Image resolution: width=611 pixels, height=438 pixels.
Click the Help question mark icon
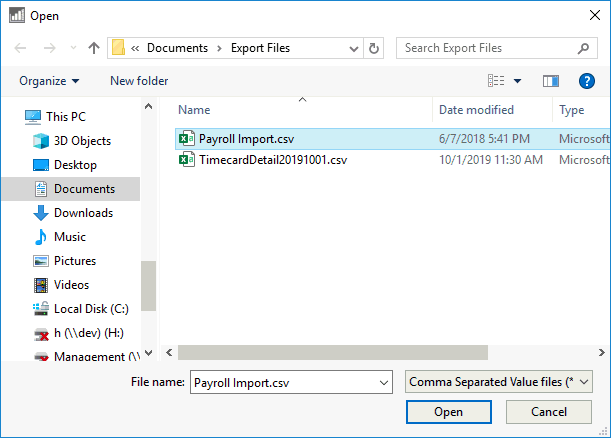click(x=587, y=81)
